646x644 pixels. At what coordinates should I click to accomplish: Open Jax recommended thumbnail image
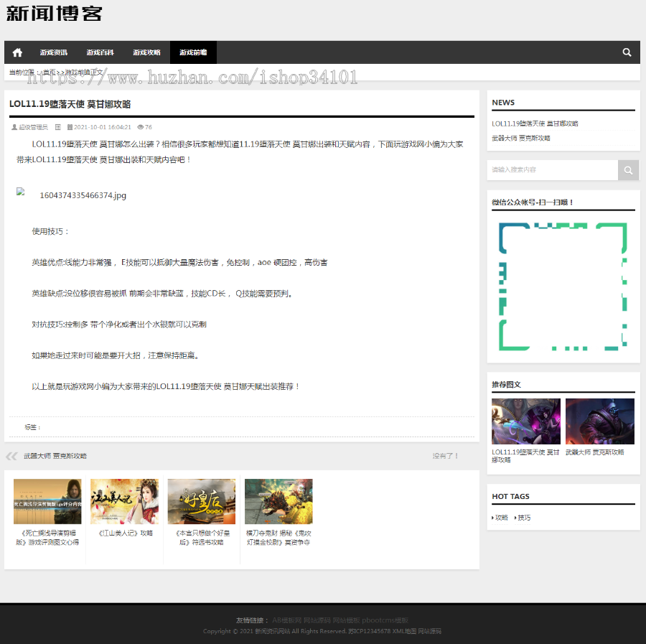pyautogui.click(x=600, y=421)
